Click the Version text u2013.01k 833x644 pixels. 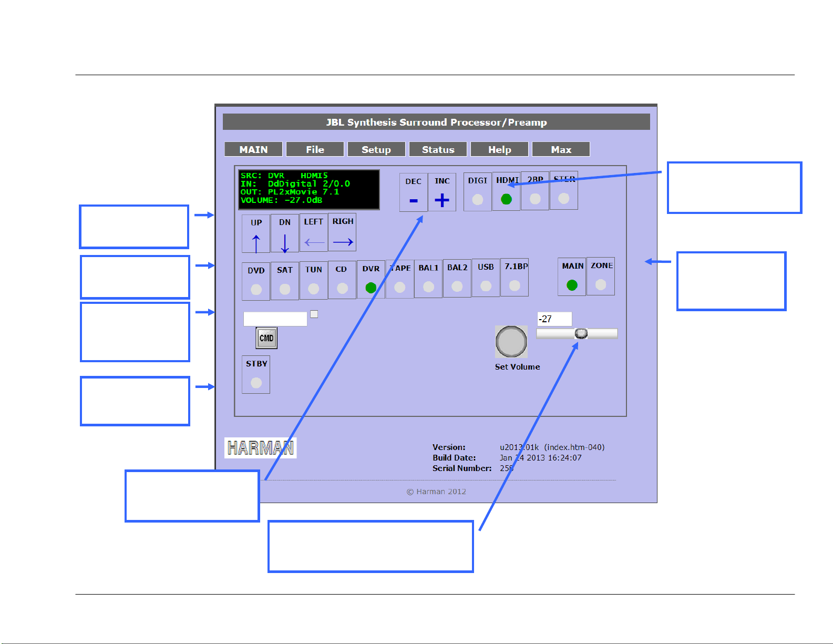[x=519, y=447]
